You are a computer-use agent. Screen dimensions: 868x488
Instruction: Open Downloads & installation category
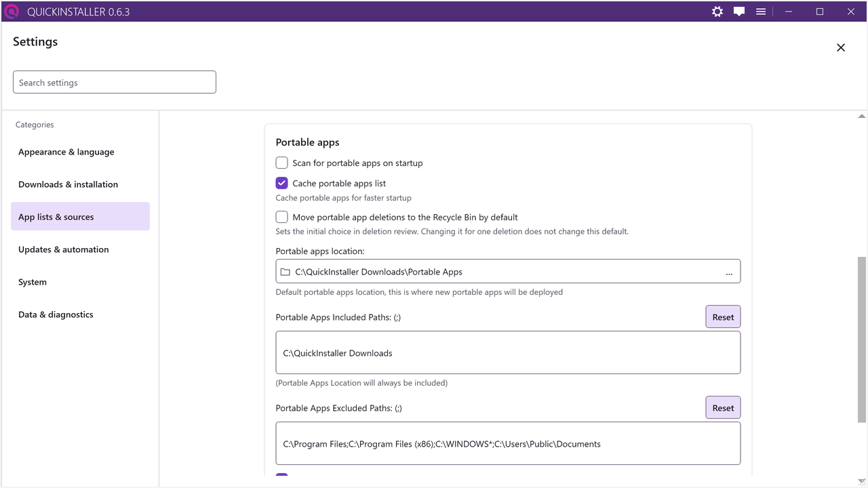(x=80, y=184)
